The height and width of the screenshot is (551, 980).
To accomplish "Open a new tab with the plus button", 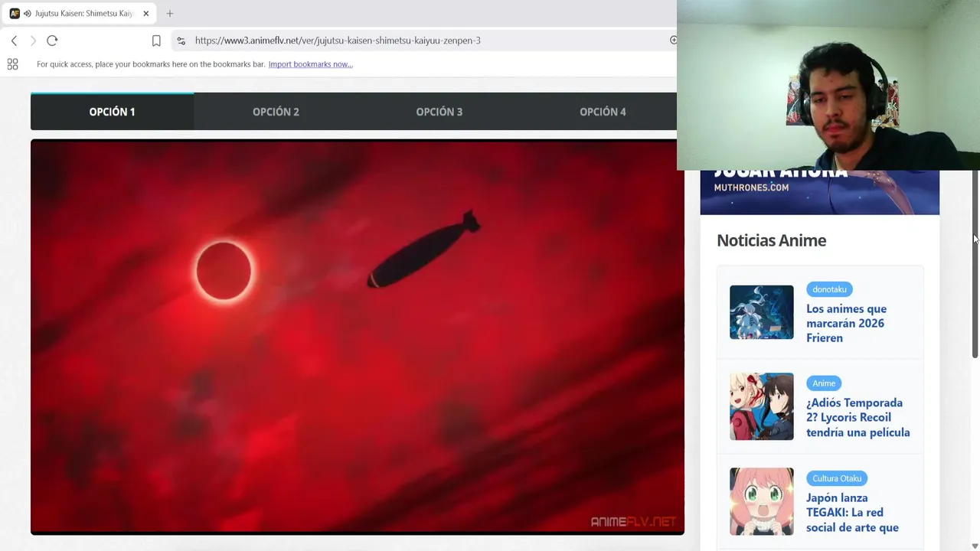I will tap(170, 13).
